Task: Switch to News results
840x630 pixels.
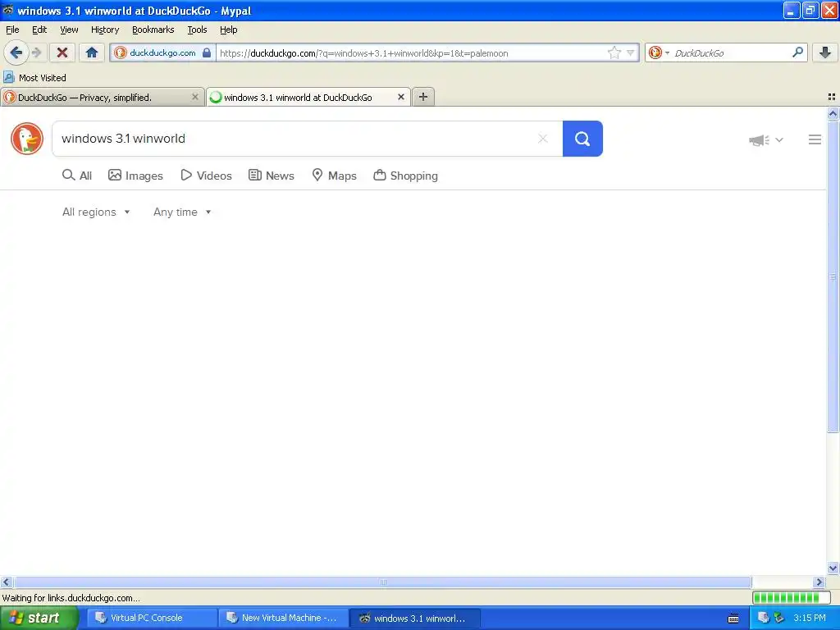Action: point(271,176)
